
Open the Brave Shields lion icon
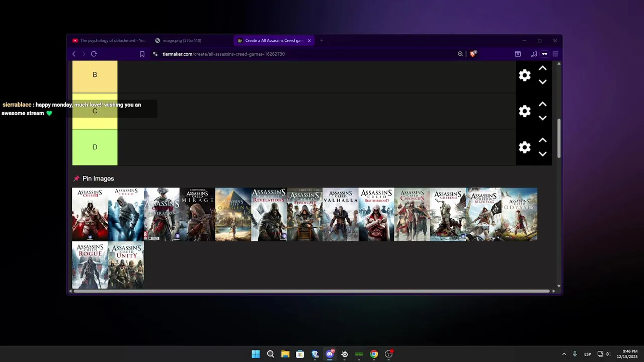point(473,53)
